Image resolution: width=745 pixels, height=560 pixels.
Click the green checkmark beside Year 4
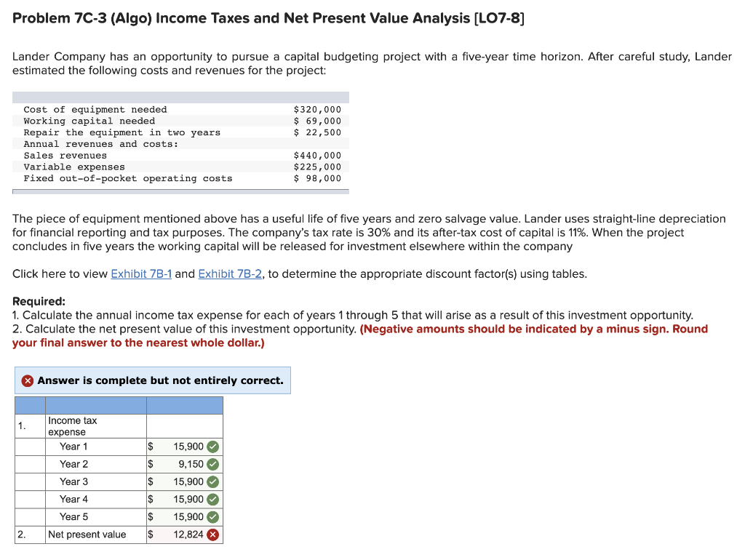(213, 499)
